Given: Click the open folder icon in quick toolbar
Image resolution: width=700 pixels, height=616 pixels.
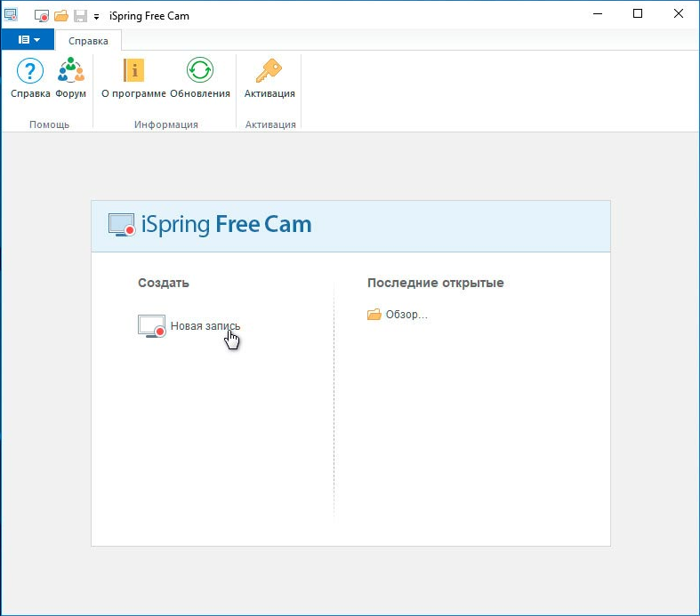Looking at the screenshot, I should pos(60,16).
